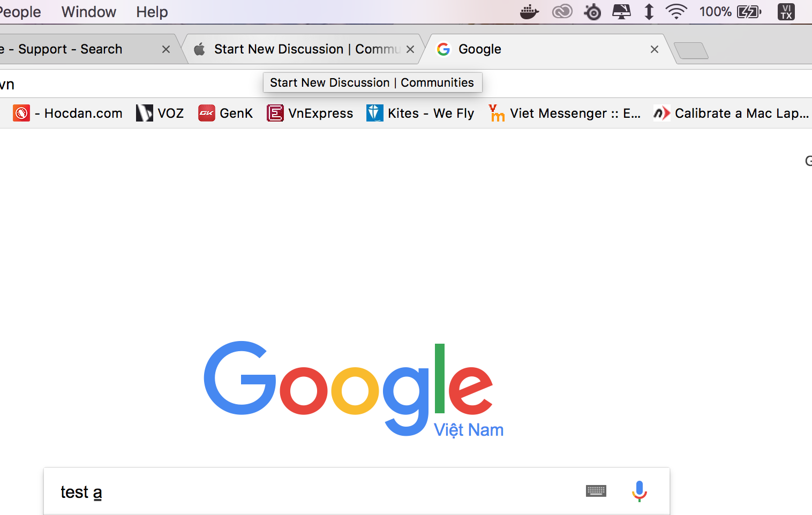Viewport: 812px width, 515px height.
Task: Open the Window menu
Action: coord(89,12)
